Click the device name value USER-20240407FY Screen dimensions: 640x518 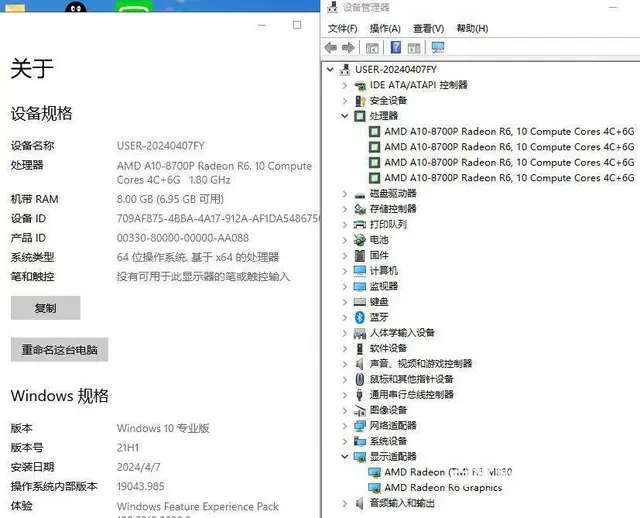click(161, 146)
